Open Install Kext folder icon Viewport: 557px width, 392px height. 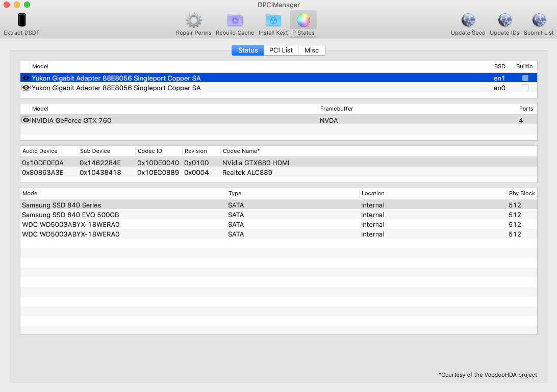pyautogui.click(x=273, y=20)
